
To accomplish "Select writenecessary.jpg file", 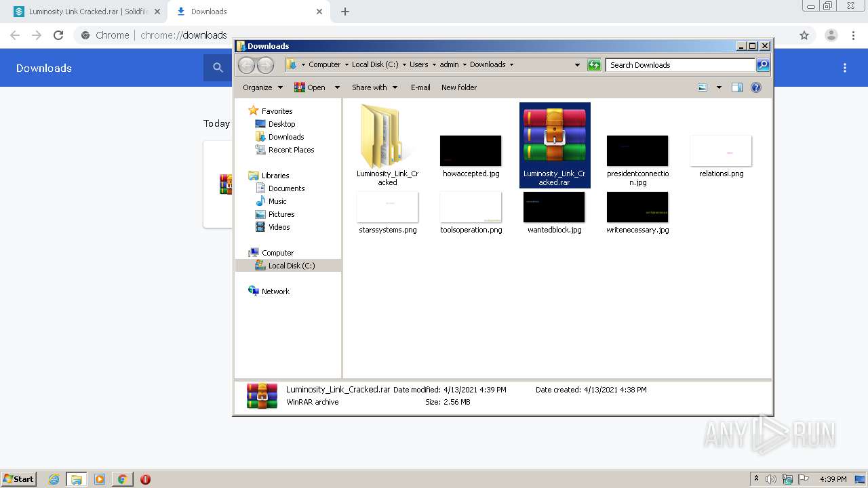I will point(637,213).
